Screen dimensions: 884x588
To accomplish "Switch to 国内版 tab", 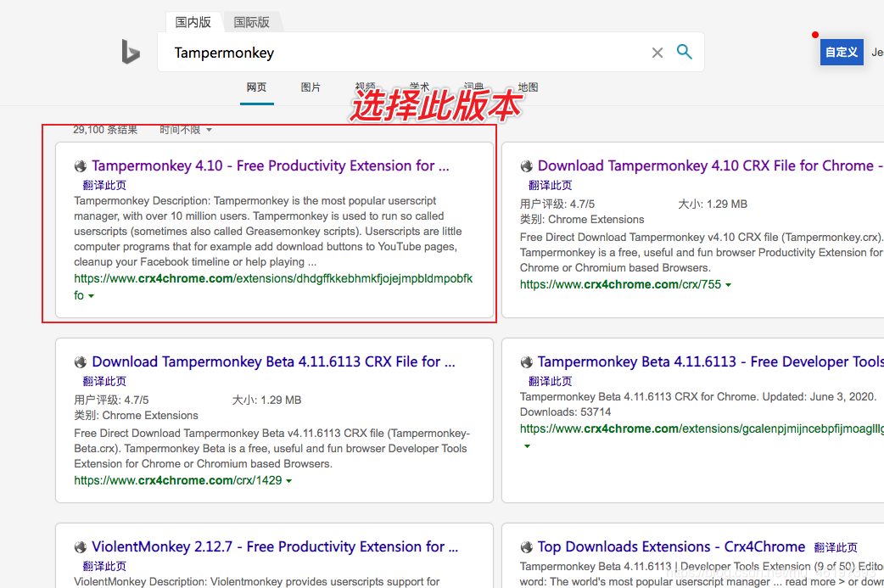I will point(193,22).
